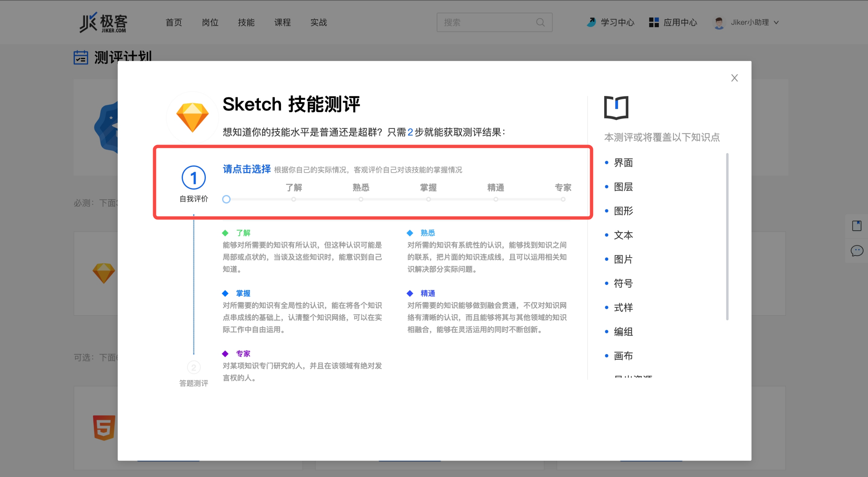Open the 实战 nav item
The height and width of the screenshot is (477, 868).
[x=319, y=22]
